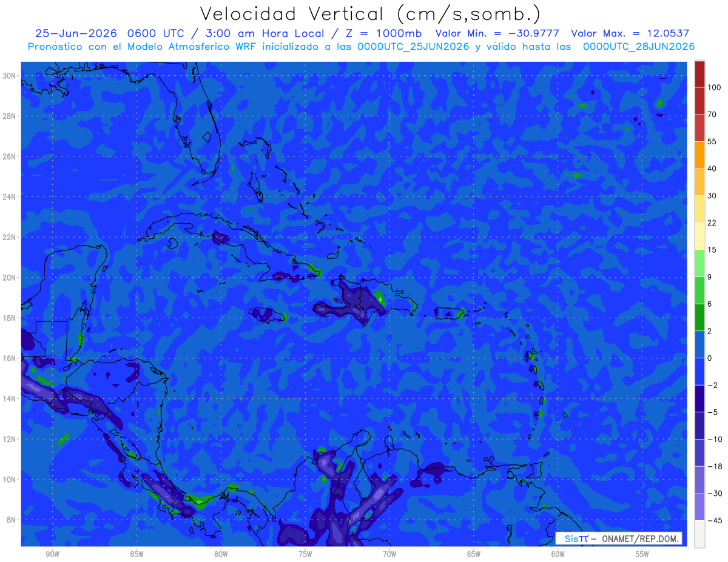Select the '85W' longitude label

coord(136,554)
